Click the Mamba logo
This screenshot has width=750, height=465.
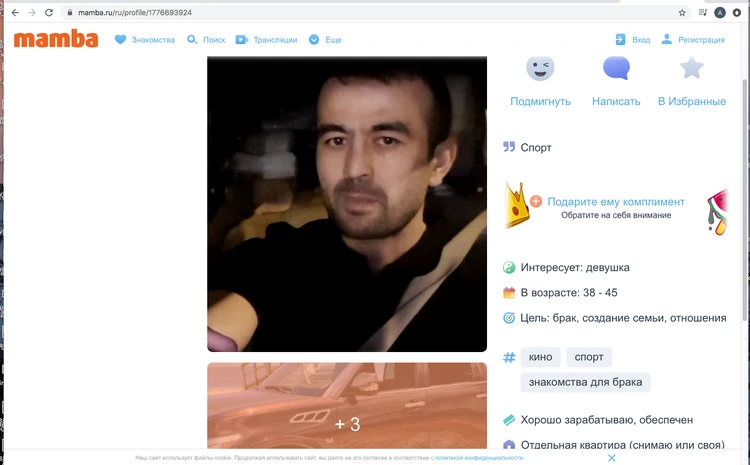[x=56, y=39]
